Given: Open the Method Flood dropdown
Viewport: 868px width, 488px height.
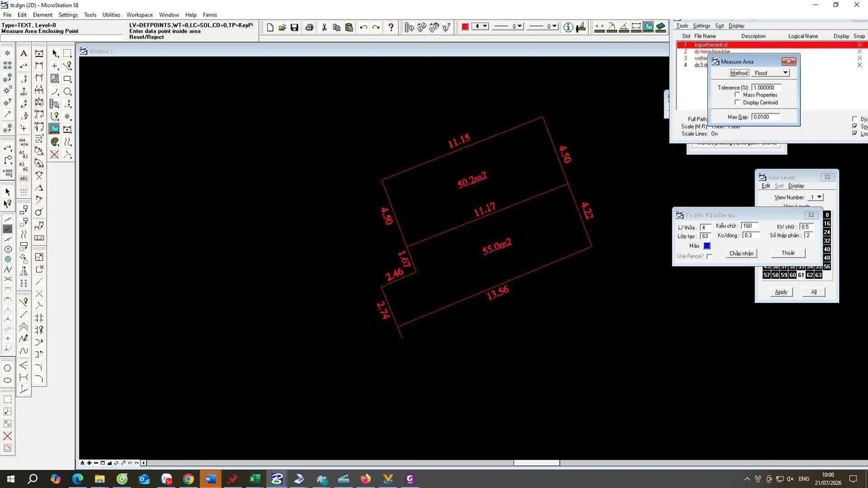Looking at the screenshot, I should click(770, 73).
